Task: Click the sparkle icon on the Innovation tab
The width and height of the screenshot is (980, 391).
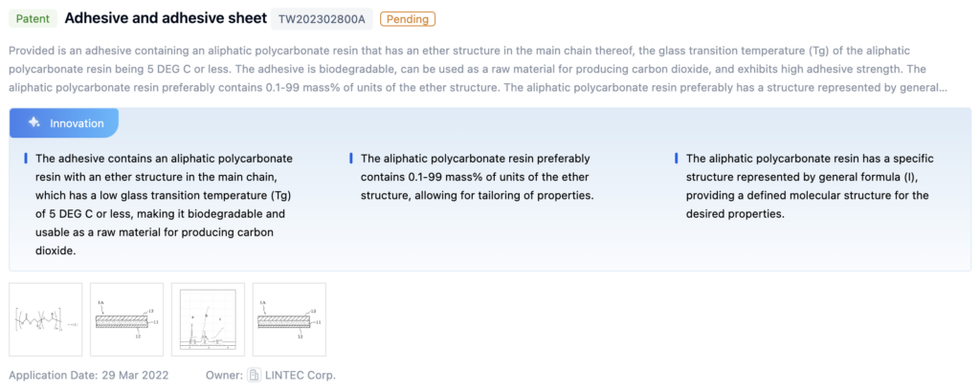Action: click(34, 123)
